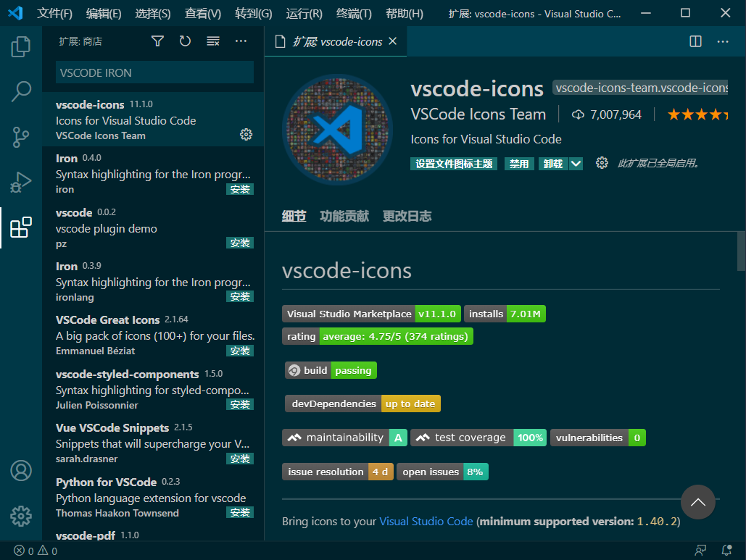This screenshot has width=746, height=560.
Task: Expand the uninstall button dropdown arrow
Action: click(x=576, y=164)
